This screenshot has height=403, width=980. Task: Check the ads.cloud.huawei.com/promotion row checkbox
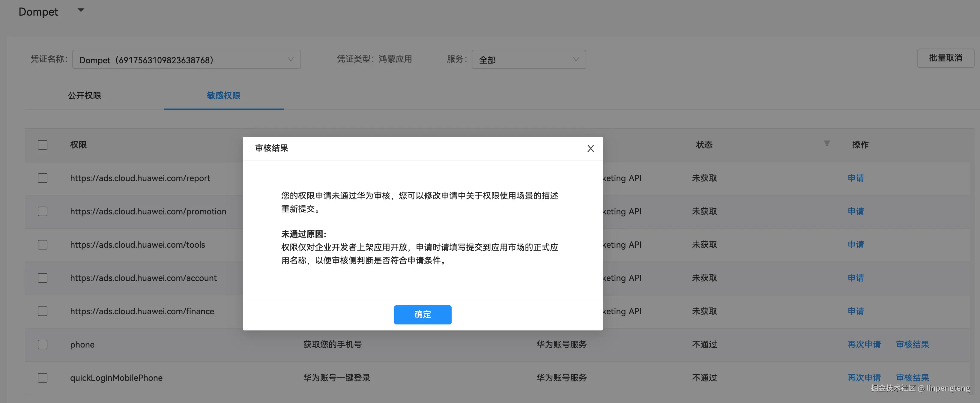(x=43, y=211)
